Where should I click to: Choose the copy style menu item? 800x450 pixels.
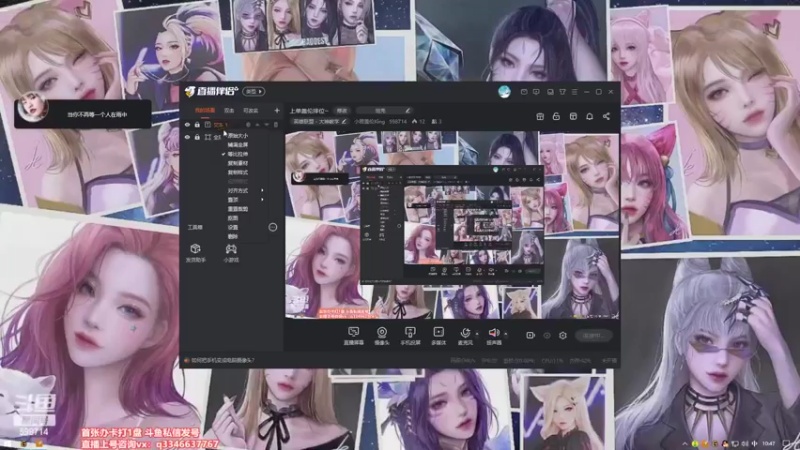(x=238, y=172)
